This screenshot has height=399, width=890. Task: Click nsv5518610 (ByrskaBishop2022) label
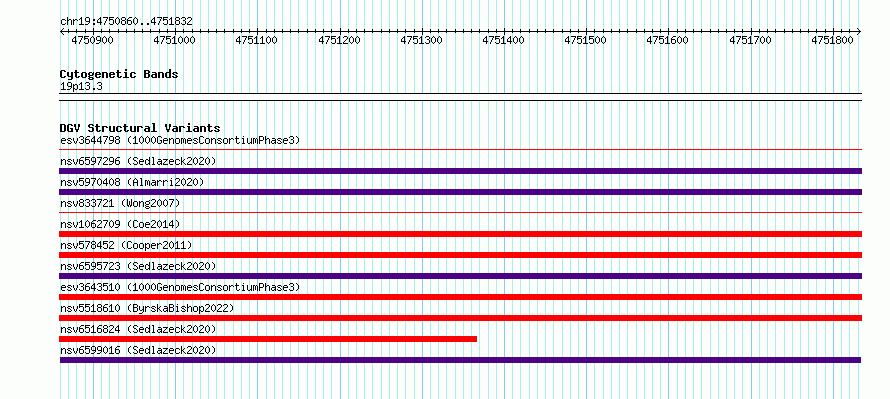147,308
